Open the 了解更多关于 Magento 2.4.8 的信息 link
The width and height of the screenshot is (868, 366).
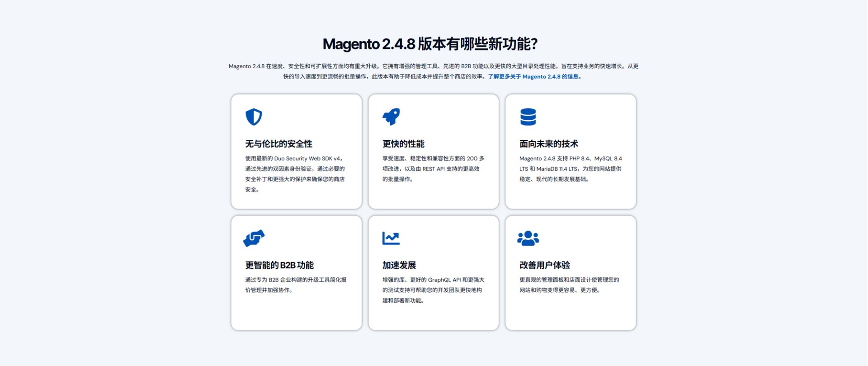tap(533, 76)
